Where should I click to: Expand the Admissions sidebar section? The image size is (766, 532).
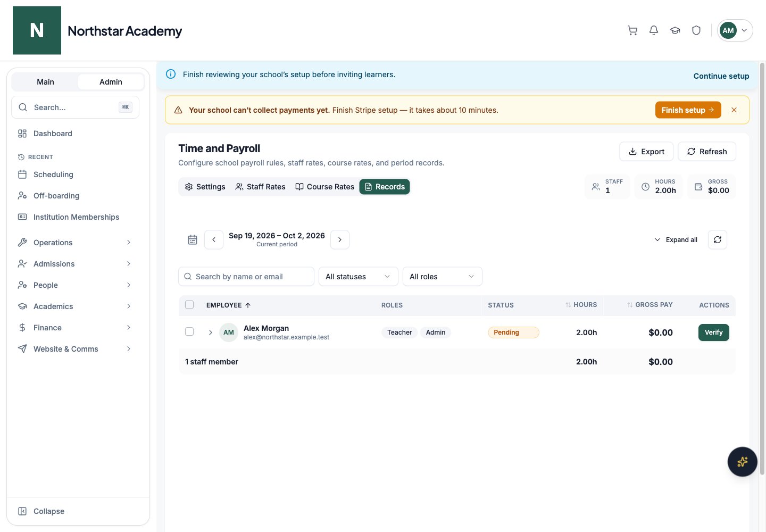pos(76,264)
